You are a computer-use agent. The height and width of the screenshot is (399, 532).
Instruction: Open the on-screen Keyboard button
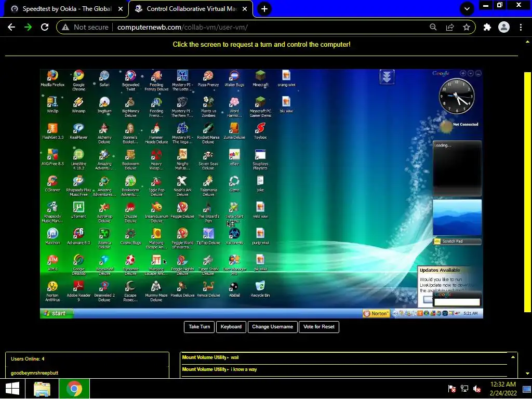[231, 327]
